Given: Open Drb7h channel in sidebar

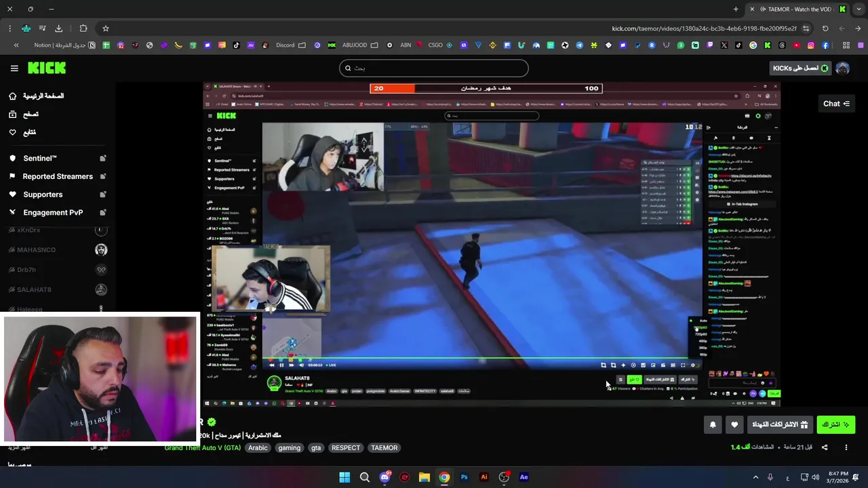Looking at the screenshot, I should tap(58, 270).
